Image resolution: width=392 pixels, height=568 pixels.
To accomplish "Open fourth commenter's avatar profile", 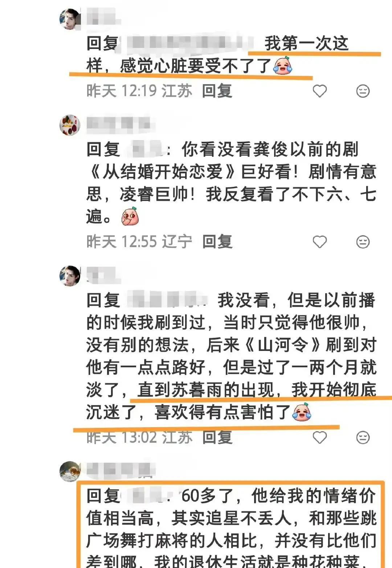I will point(70,471).
